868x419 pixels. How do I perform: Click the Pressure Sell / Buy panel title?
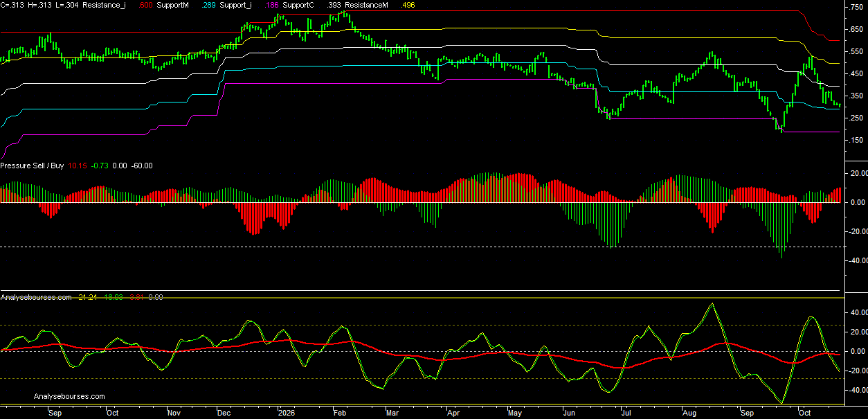tap(32, 166)
